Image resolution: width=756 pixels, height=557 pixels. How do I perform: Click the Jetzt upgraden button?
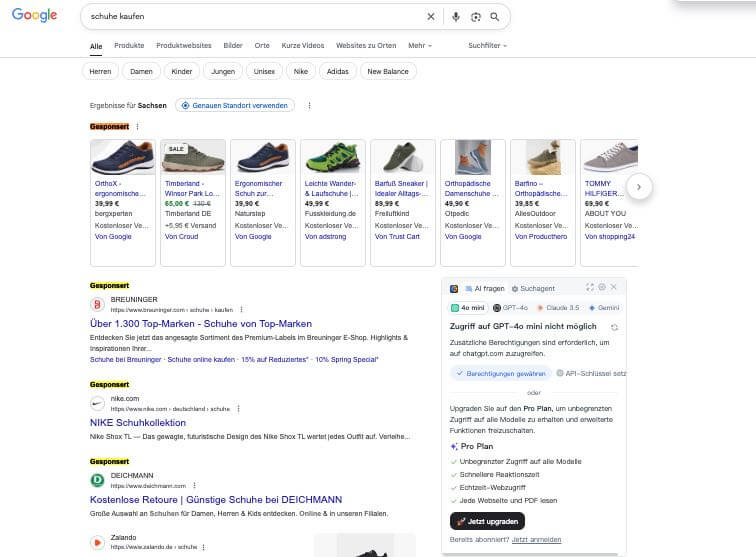487,521
